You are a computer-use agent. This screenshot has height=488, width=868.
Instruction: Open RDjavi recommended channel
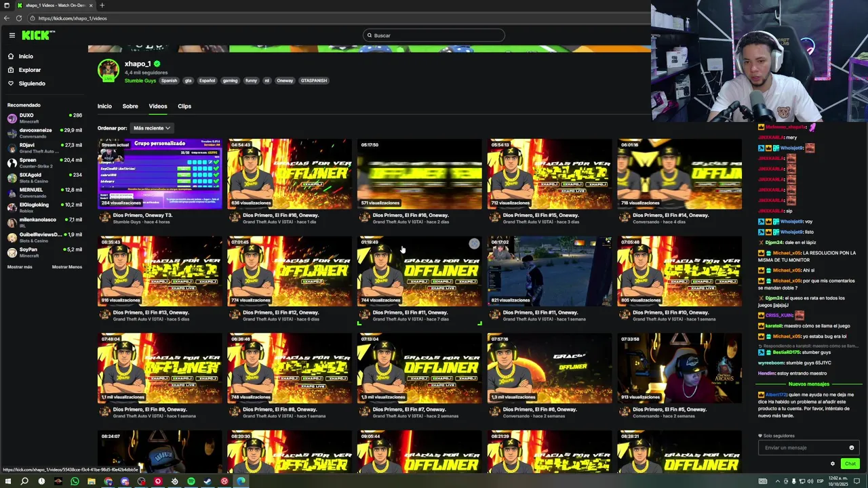(44, 148)
